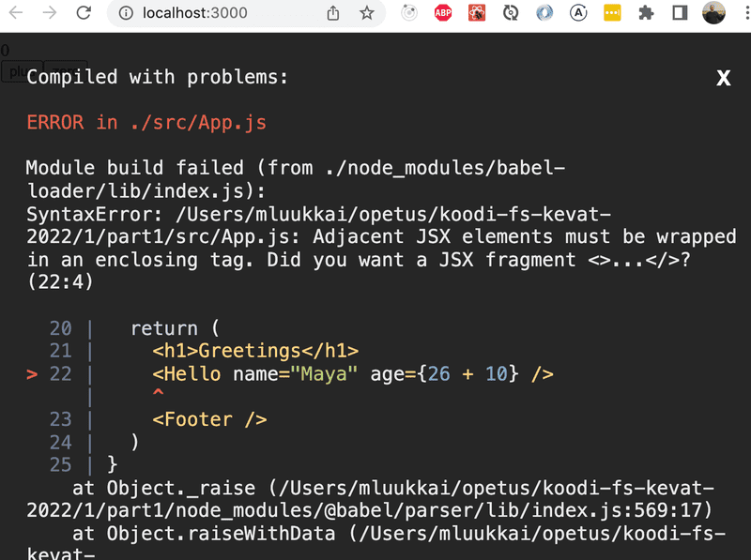Click the red atom-shaped extension icon
This screenshot has height=560, width=751.
[476, 13]
